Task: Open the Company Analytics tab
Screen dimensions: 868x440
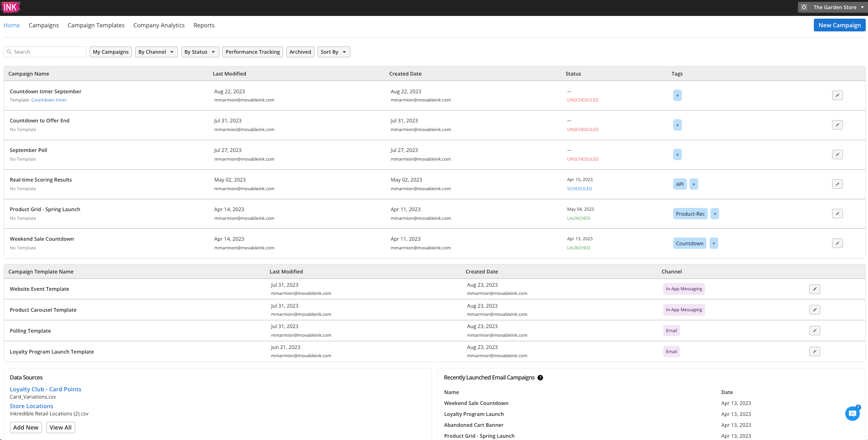Action: [x=159, y=25]
